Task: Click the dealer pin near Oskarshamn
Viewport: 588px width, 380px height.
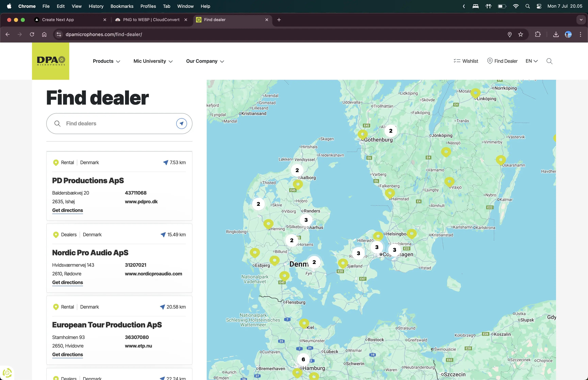Action: (x=501, y=160)
